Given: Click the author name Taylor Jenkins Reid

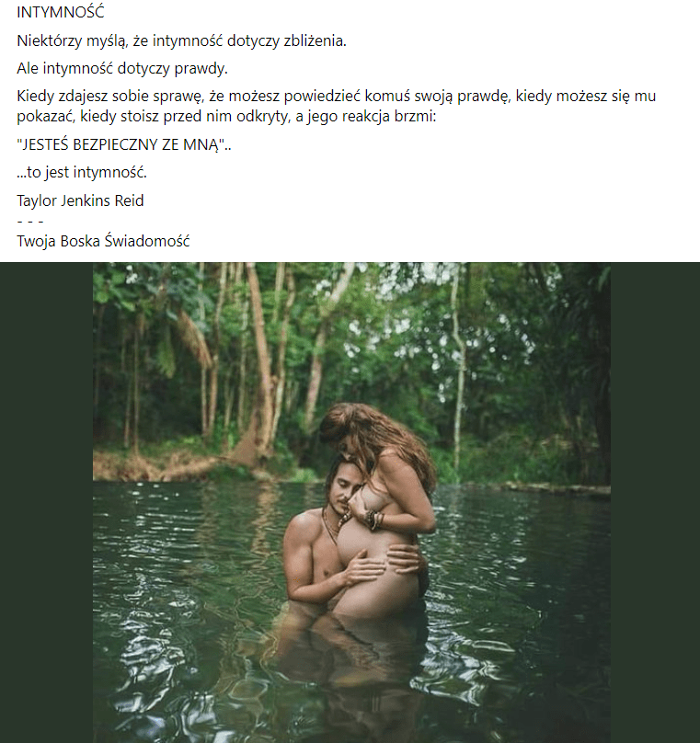Looking at the screenshot, I should pyautogui.click(x=81, y=200).
